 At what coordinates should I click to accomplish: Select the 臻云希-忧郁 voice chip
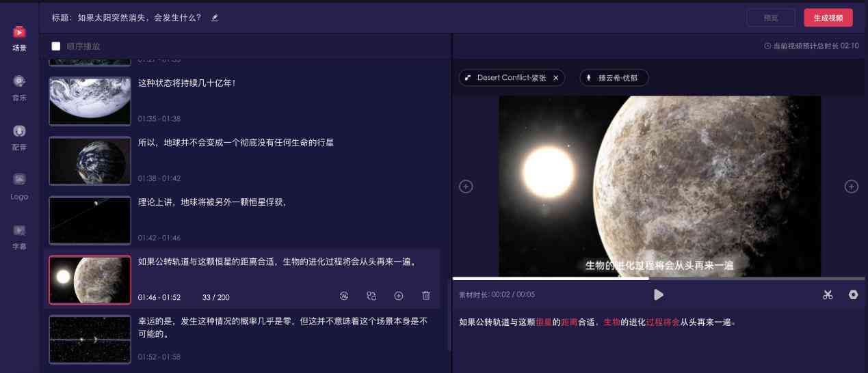(x=614, y=78)
